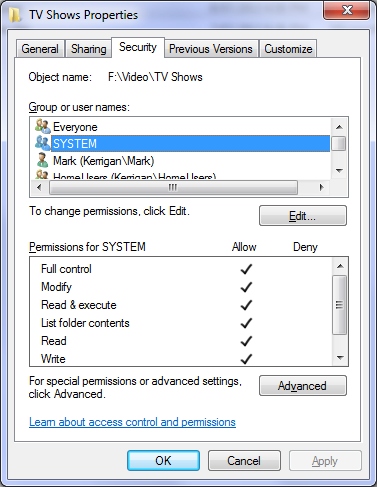
Task: Open the access control and permissions link
Action: [132, 422]
